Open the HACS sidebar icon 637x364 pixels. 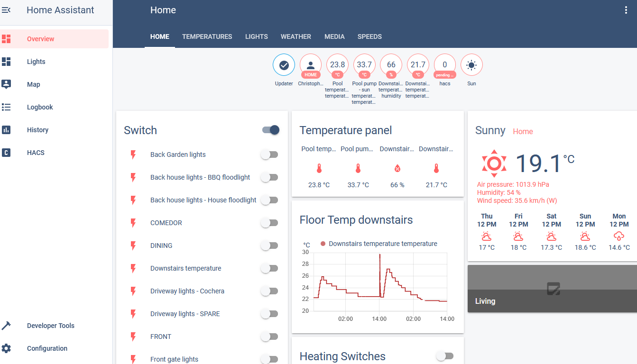pos(6,153)
